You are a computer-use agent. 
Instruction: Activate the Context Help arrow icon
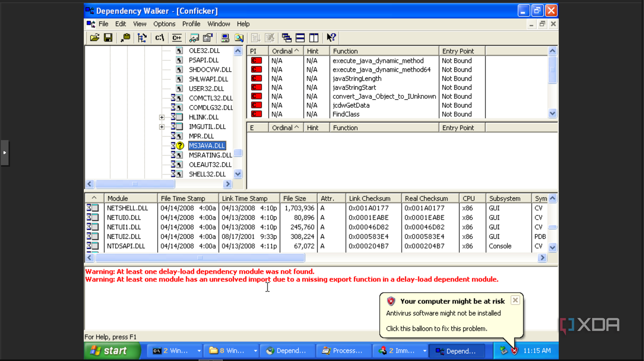331,38
